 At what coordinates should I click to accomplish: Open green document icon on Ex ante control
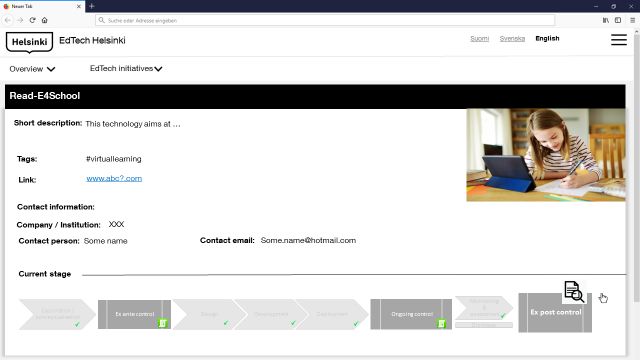162,323
